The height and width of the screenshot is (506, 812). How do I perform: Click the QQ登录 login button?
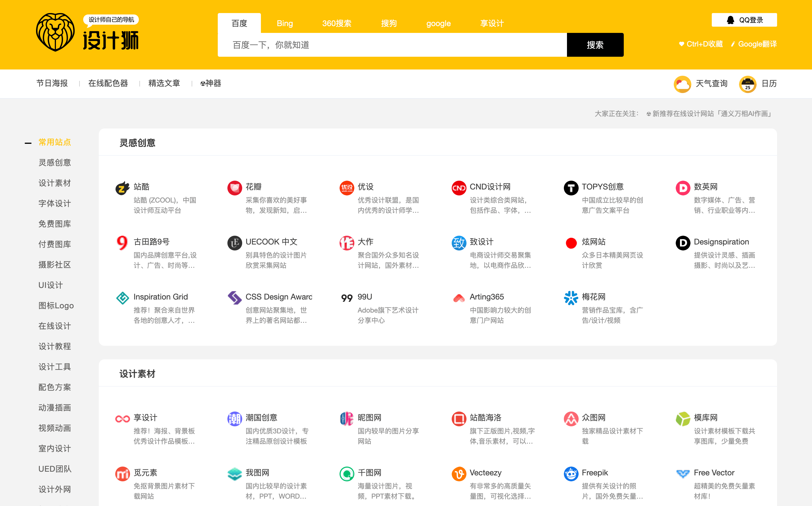(744, 20)
